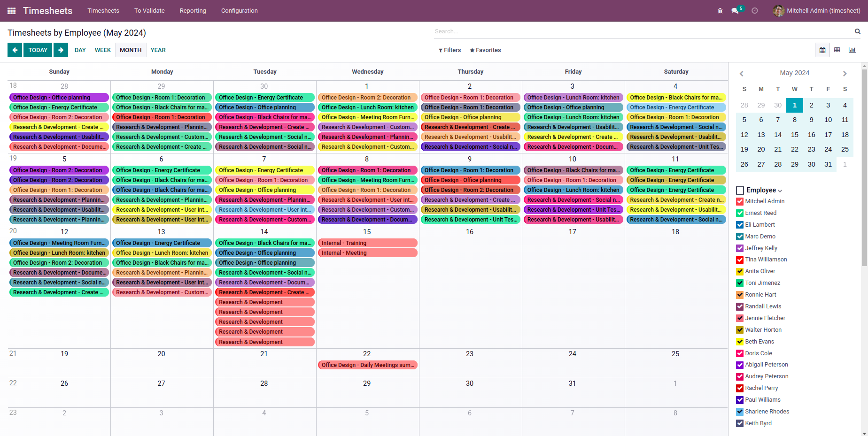
Task: Select highlighted day 1 in mini calendar
Action: coord(795,105)
